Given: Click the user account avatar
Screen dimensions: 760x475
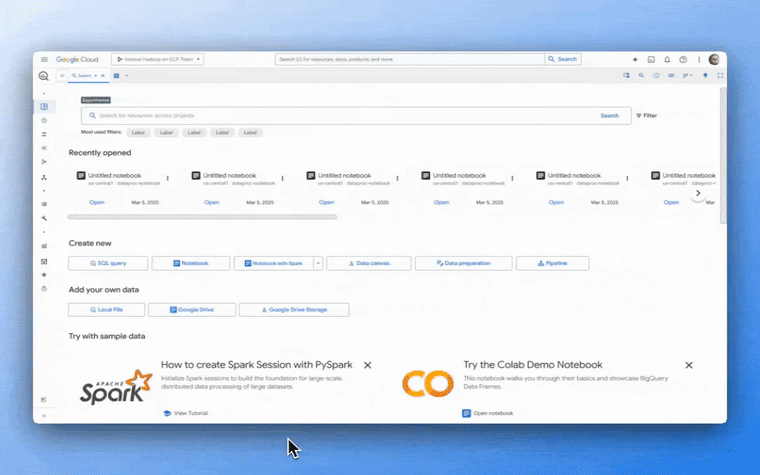Looking at the screenshot, I should click(714, 59).
